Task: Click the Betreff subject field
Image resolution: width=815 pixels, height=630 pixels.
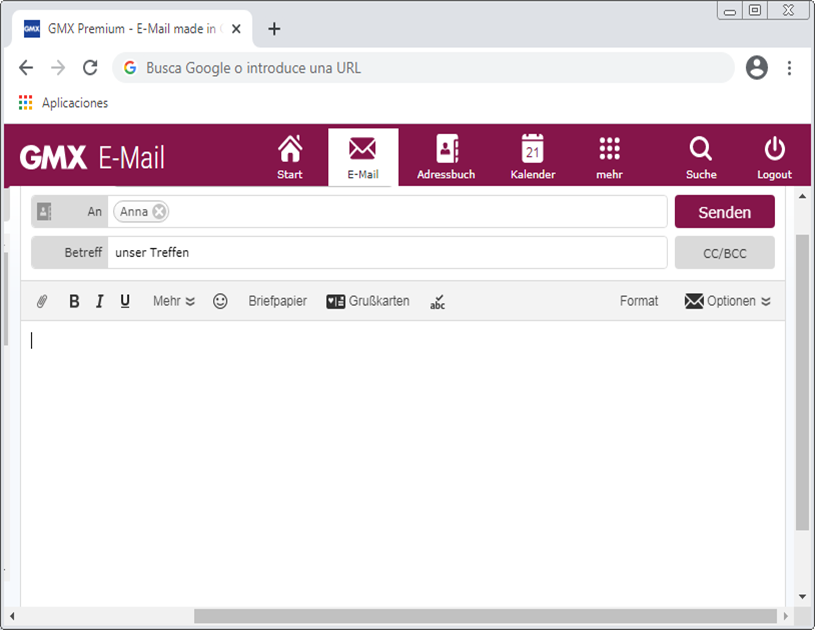Action: [x=387, y=253]
